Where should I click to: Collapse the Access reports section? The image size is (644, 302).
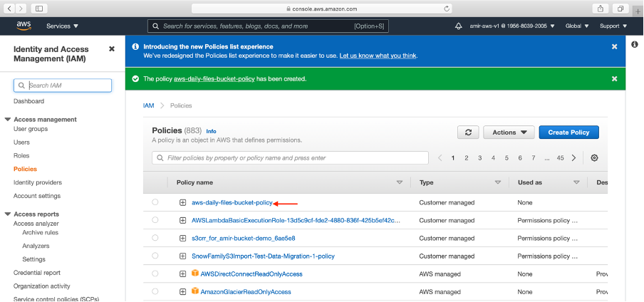click(8, 214)
